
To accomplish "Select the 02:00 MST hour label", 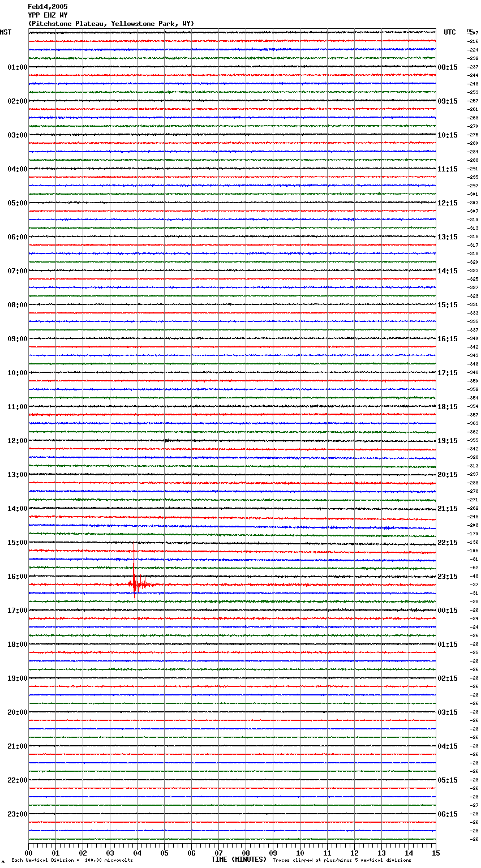I will 18,101.
